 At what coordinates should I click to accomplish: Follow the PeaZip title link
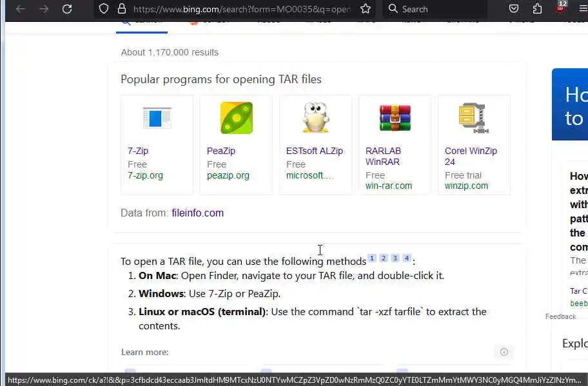pyautogui.click(x=221, y=151)
